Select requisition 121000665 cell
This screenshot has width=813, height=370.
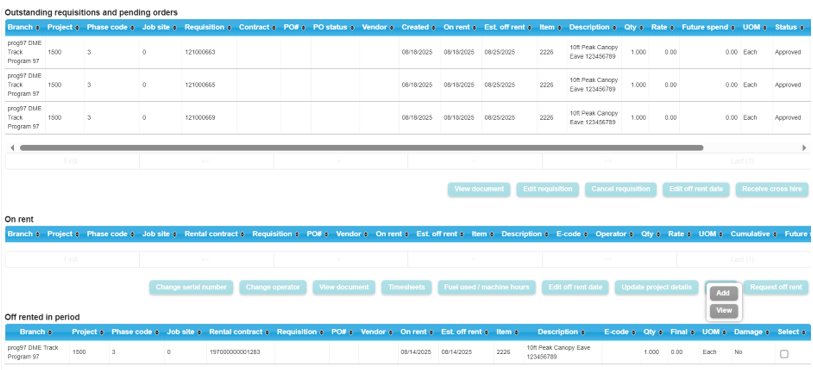208,85
